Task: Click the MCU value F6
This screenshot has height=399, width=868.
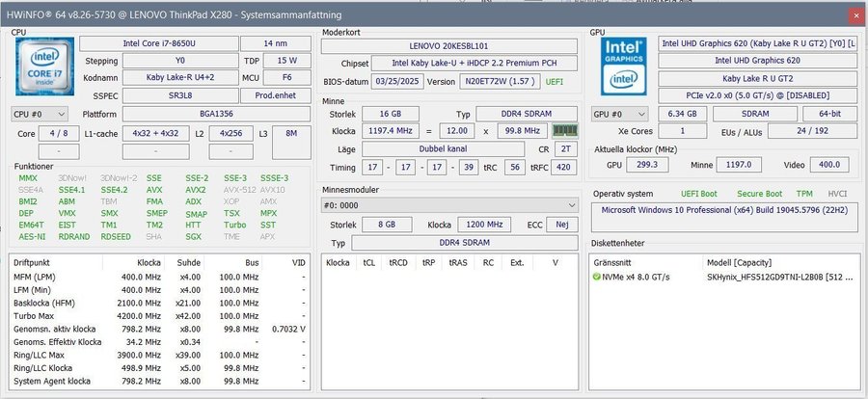Action: [x=286, y=78]
